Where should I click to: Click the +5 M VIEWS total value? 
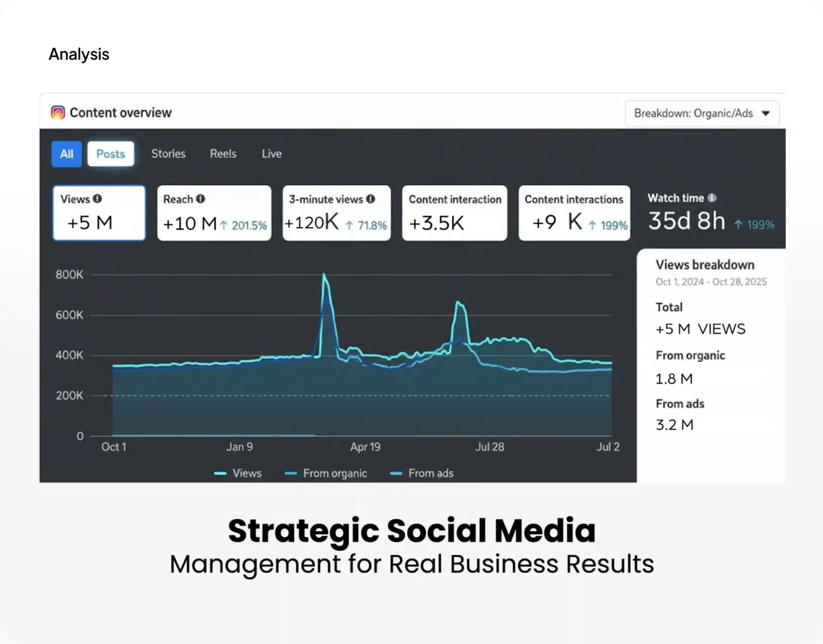[x=700, y=329]
